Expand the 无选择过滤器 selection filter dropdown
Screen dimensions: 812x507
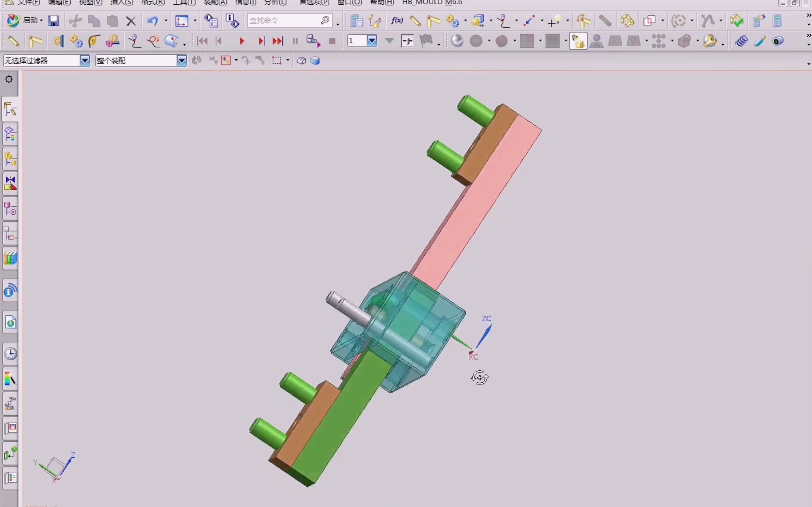[85, 61]
